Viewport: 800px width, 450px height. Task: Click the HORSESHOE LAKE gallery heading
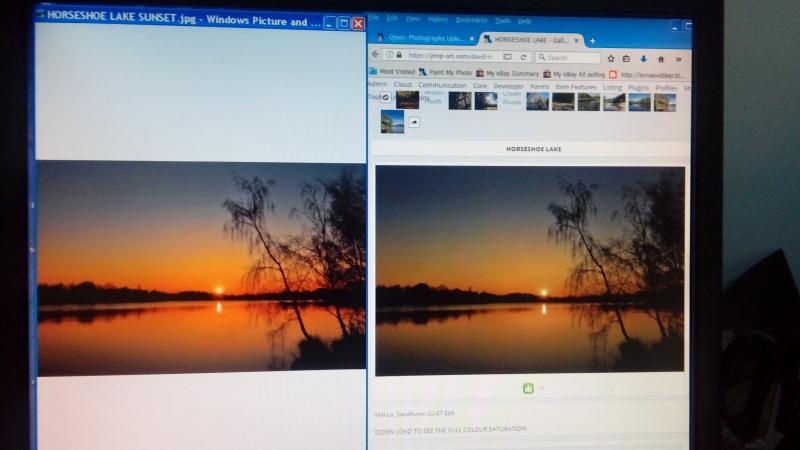tap(534, 149)
